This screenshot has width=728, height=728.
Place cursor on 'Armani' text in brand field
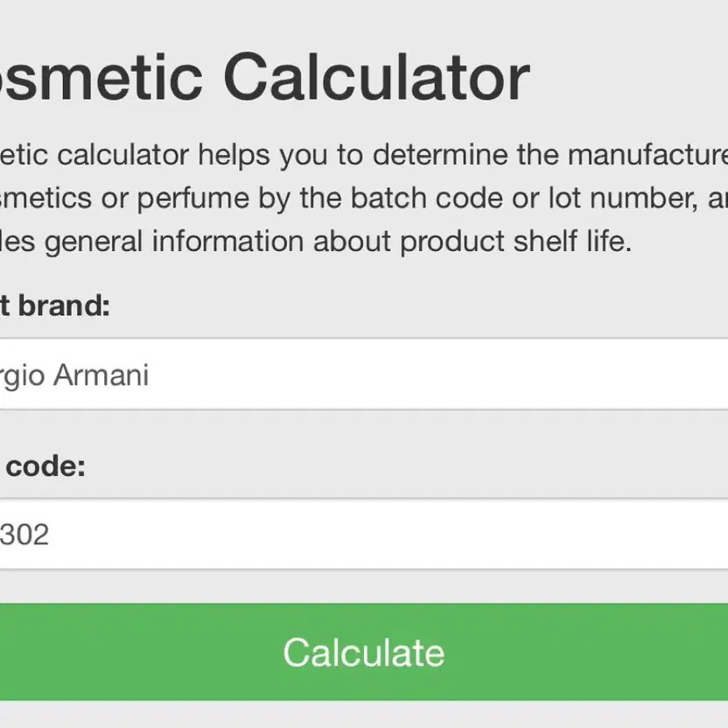tap(101, 375)
